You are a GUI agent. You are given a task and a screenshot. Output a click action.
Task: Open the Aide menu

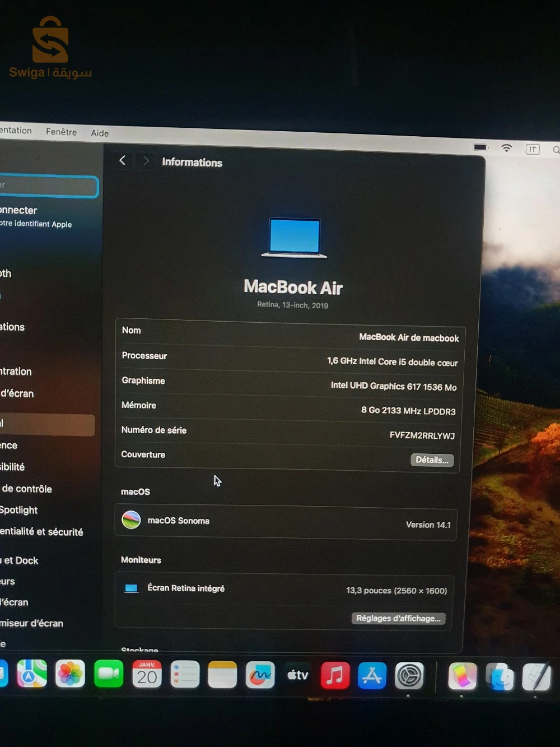pos(100,133)
